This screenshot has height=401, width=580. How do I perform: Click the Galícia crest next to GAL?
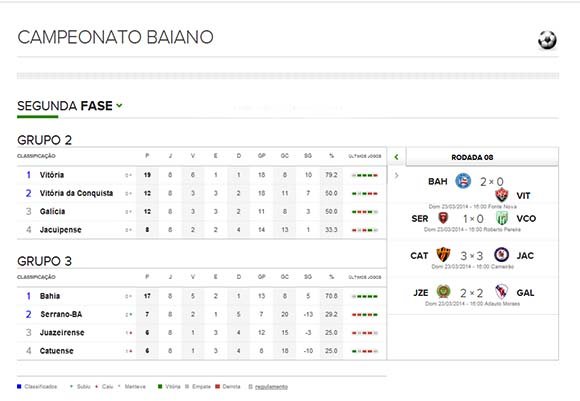click(502, 292)
